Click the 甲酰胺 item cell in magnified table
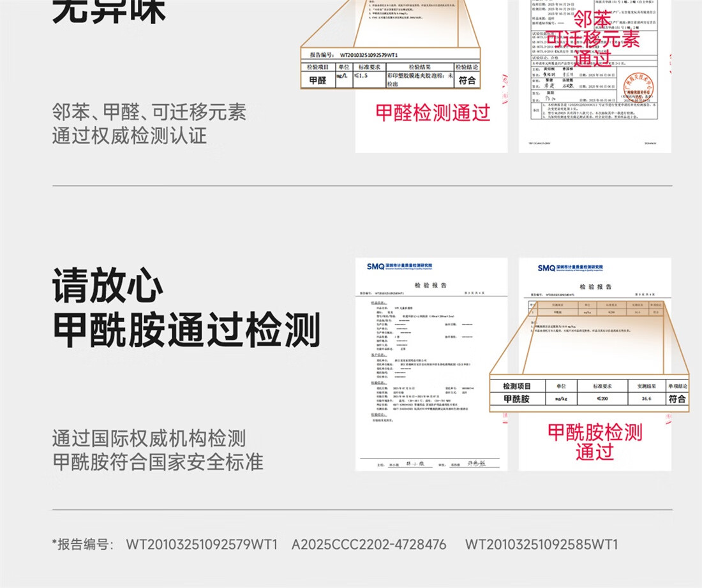The image size is (702, 588). click(516, 399)
